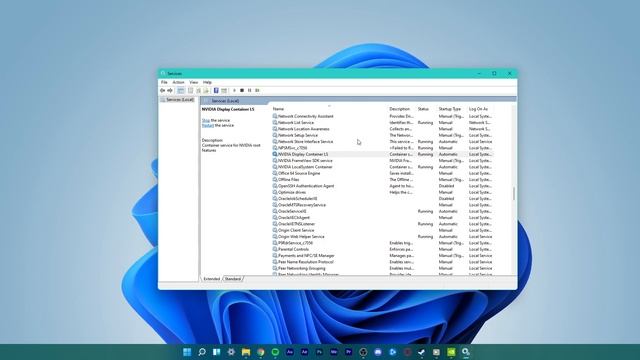Open Discord from taskbar
Screen dimensions: 640x360
378,352
